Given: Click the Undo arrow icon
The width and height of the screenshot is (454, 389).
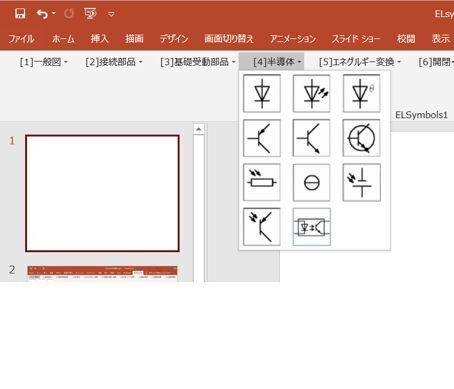Looking at the screenshot, I should [43, 14].
